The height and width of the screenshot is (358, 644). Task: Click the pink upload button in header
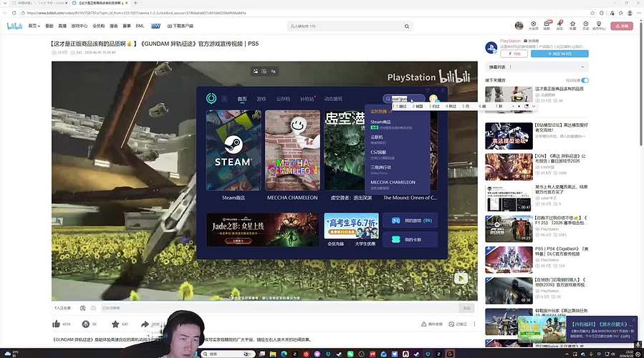(621, 26)
